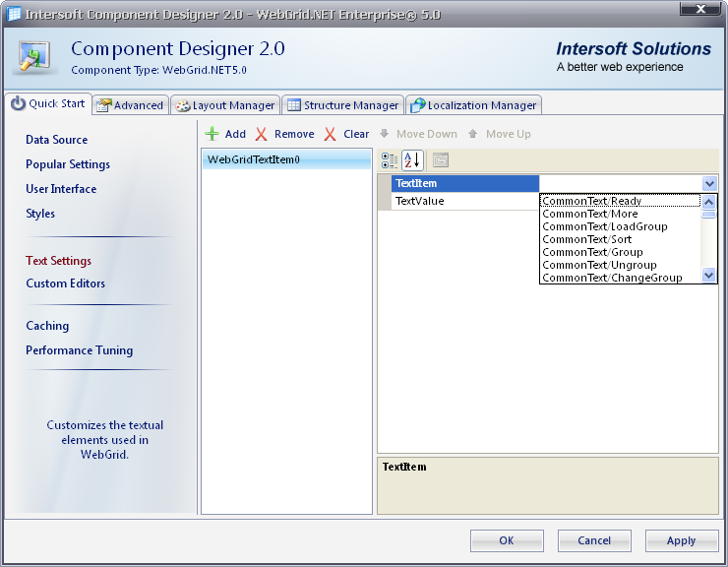Select the TextValue property row

tap(465, 201)
